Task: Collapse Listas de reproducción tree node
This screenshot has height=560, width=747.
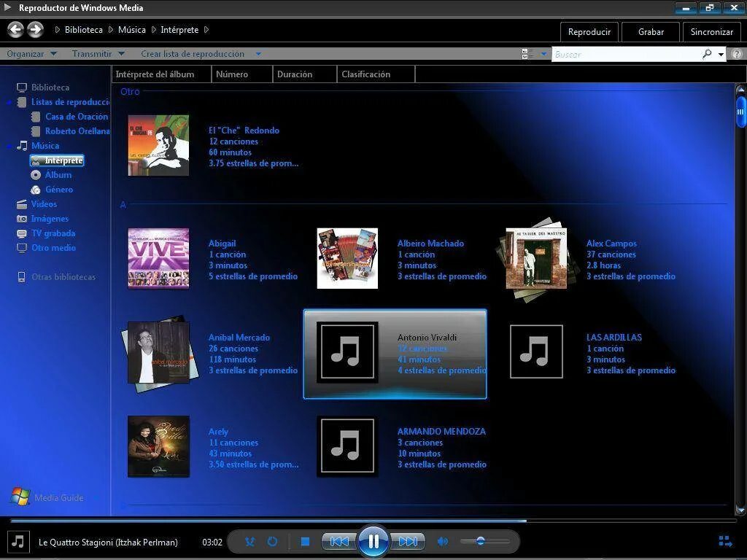Action: point(9,102)
